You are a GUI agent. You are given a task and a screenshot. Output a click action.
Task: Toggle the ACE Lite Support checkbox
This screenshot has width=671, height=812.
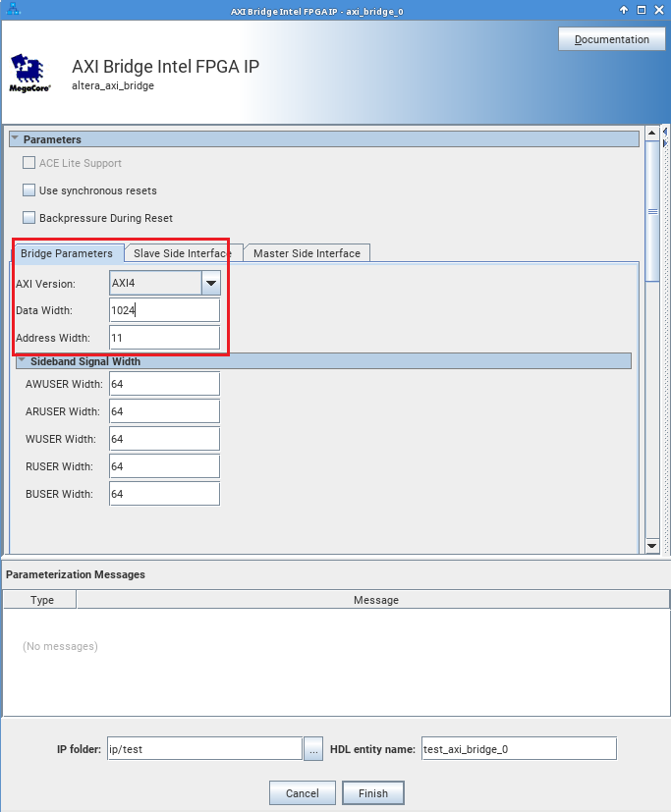29,163
